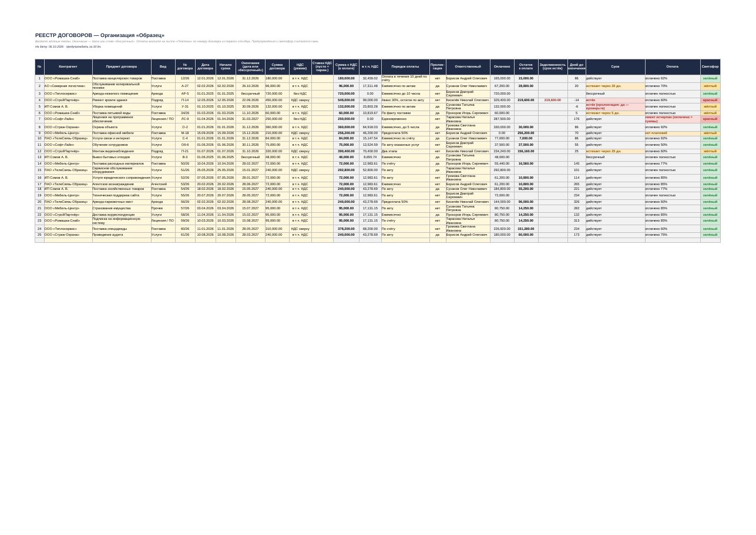Click the title «РЕЕСТР ДОГОВОРОВ — Организация «Образец»»
Viewport: 756px width, 535px height.
[x=100, y=35]
